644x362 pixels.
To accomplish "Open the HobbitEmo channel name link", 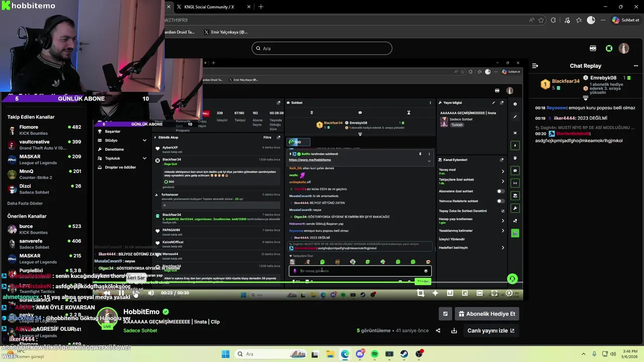I will 141,312.
